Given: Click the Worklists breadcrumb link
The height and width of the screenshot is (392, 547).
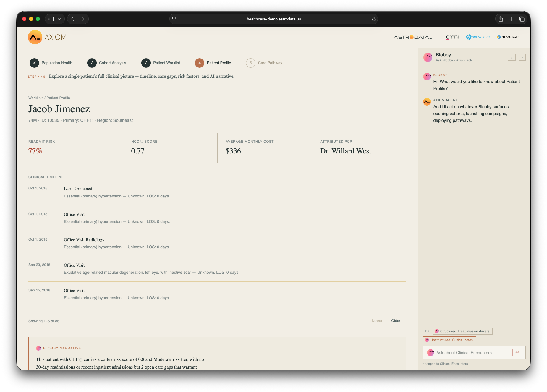Looking at the screenshot, I should pos(36,98).
